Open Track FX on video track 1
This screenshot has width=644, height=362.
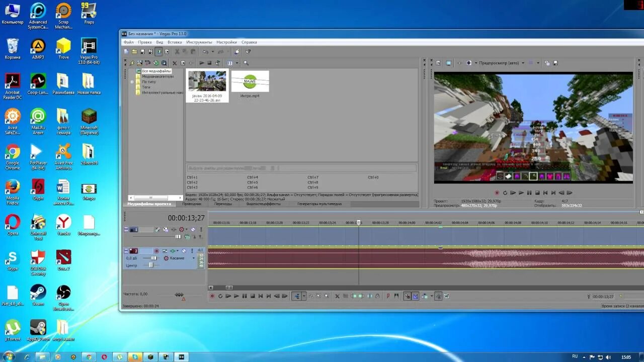coord(174,229)
